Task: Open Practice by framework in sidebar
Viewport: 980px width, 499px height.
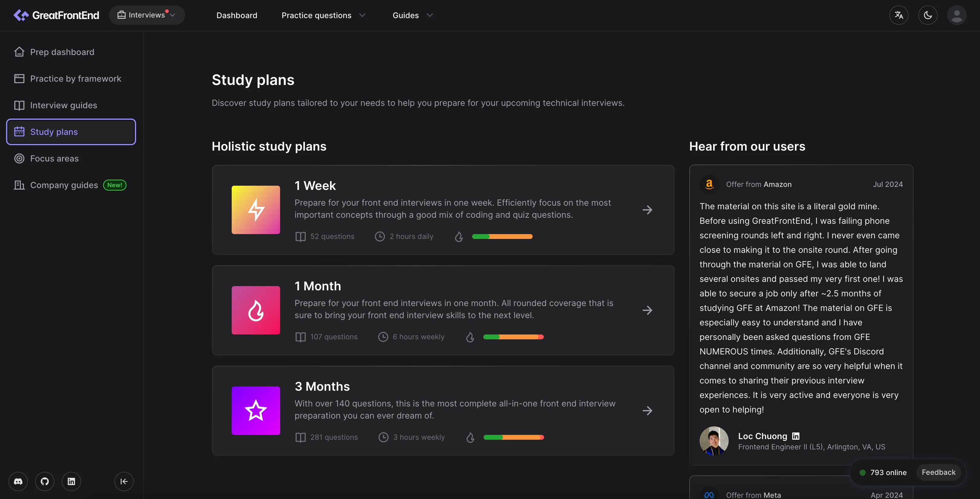Action: [71, 79]
